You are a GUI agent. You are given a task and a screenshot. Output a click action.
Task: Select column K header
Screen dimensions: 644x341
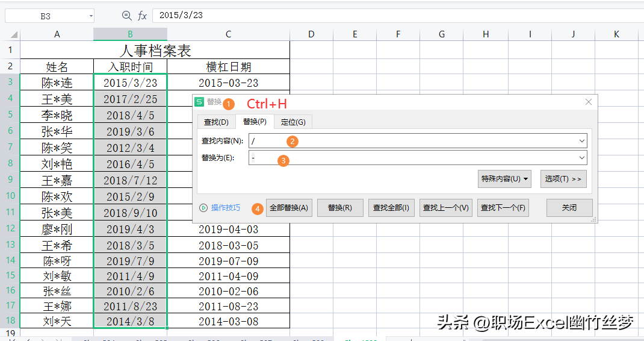[x=616, y=34]
